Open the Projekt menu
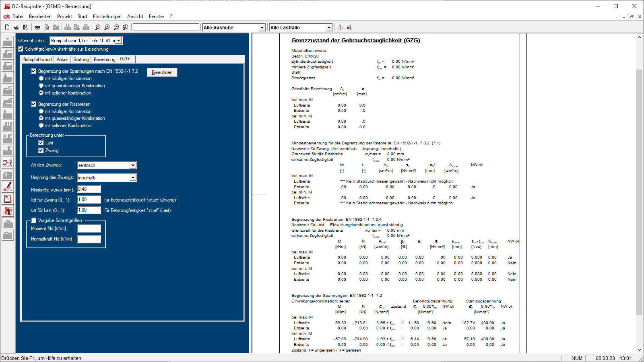Image resolution: width=644 pixels, height=362 pixels. click(x=64, y=16)
